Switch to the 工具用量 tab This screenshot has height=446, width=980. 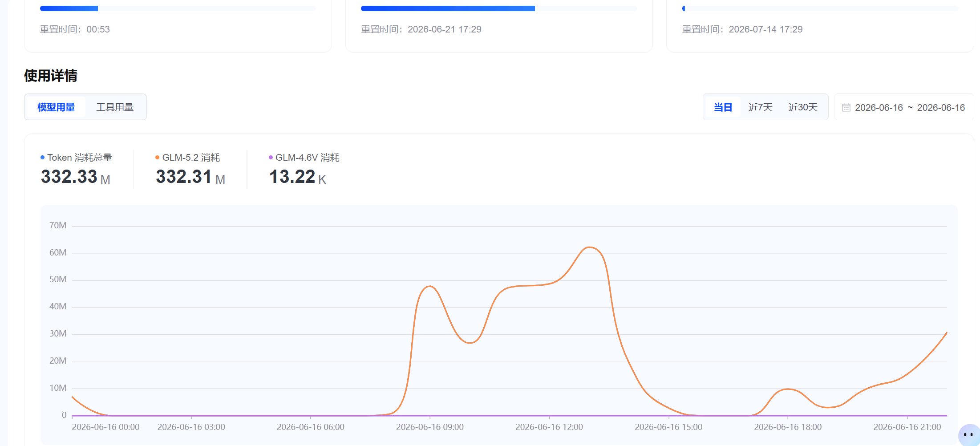tap(115, 107)
